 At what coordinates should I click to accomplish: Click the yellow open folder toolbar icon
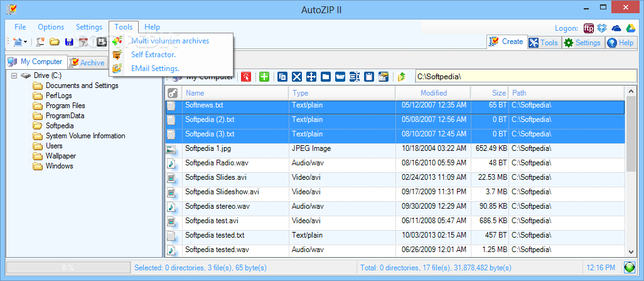click(x=55, y=41)
